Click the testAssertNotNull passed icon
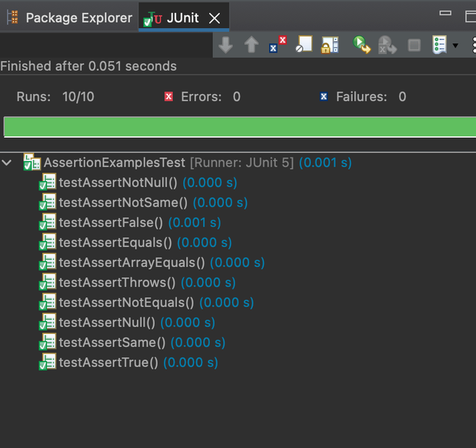Viewport: 476px width, 448px height. 48,182
